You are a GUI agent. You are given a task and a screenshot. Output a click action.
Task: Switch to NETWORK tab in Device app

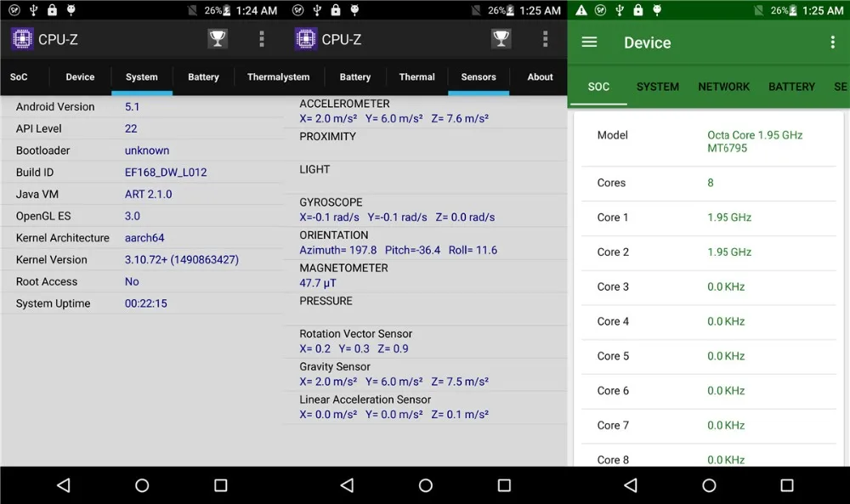click(x=723, y=87)
